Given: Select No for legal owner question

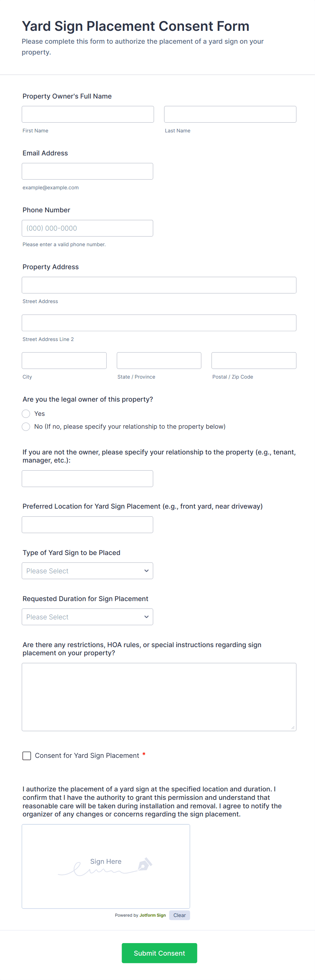Looking at the screenshot, I should (26, 426).
